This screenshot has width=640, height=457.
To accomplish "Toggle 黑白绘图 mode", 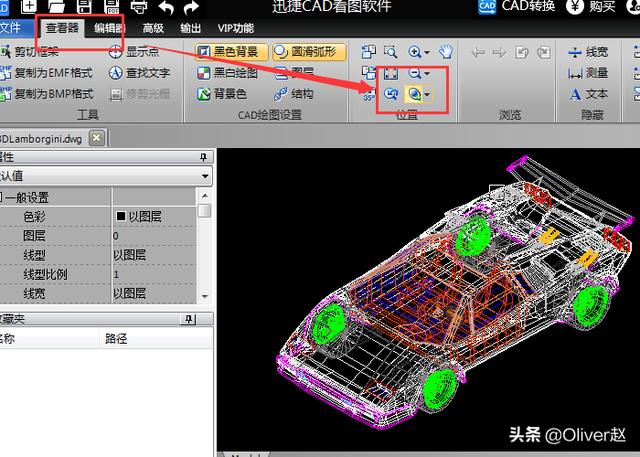I will 227,73.
